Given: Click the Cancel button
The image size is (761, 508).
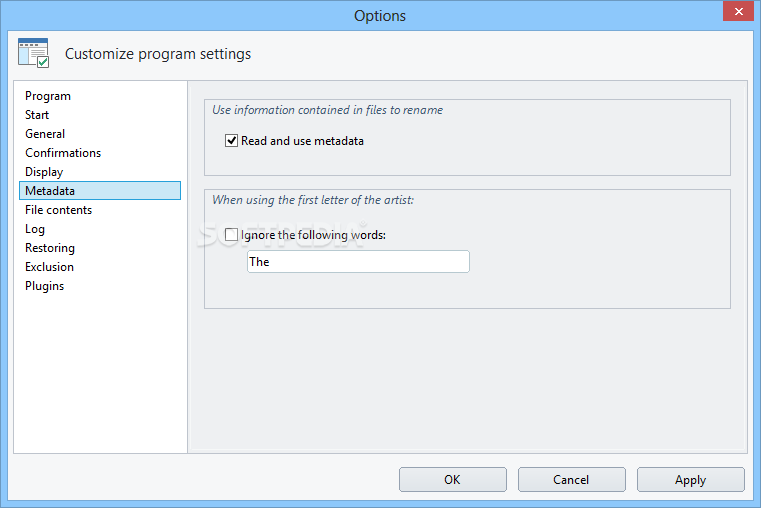Looking at the screenshot, I should [x=571, y=479].
